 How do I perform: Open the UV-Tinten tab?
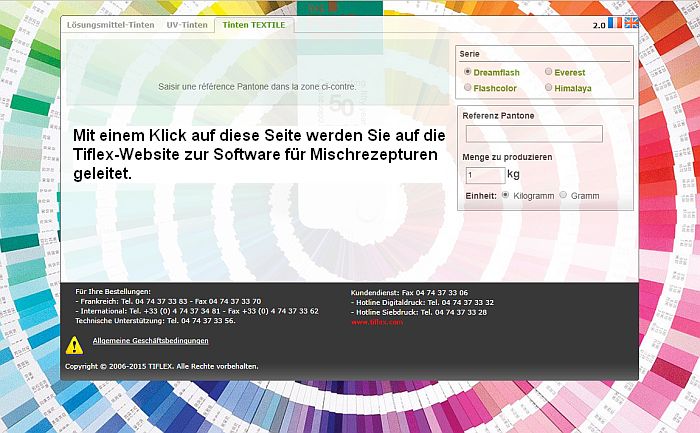tap(187, 25)
